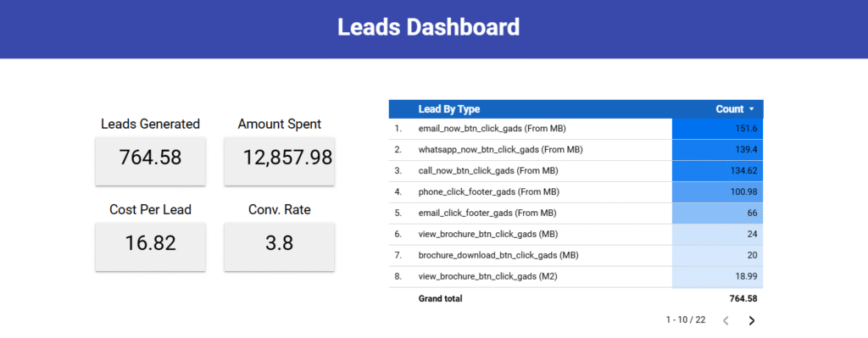Click the 66 count heatmap cell
Viewport: 868px width, 338px height.
pos(717,213)
